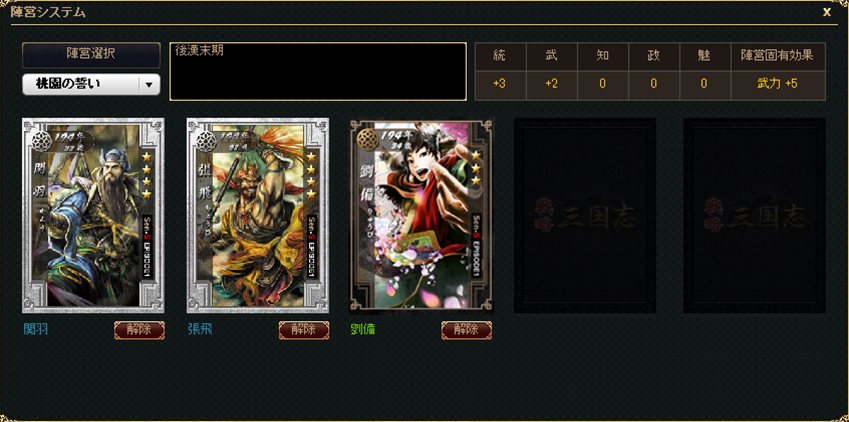Click the round emblem on 張飛 card
The image size is (849, 422).
click(x=206, y=141)
